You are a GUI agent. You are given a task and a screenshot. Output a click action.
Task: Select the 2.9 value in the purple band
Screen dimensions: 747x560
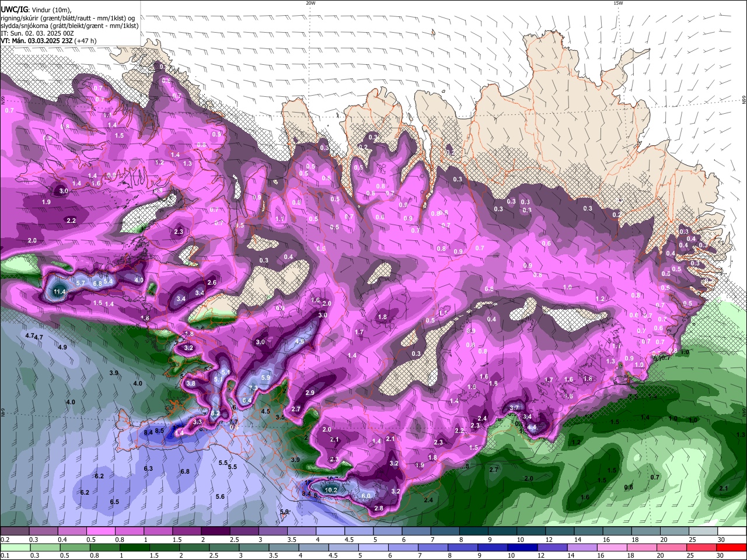pyautogui.click(x=310, y=393)
